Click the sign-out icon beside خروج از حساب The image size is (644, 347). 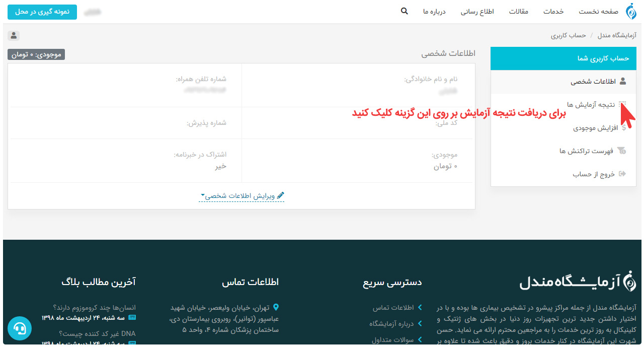[622, 174]
